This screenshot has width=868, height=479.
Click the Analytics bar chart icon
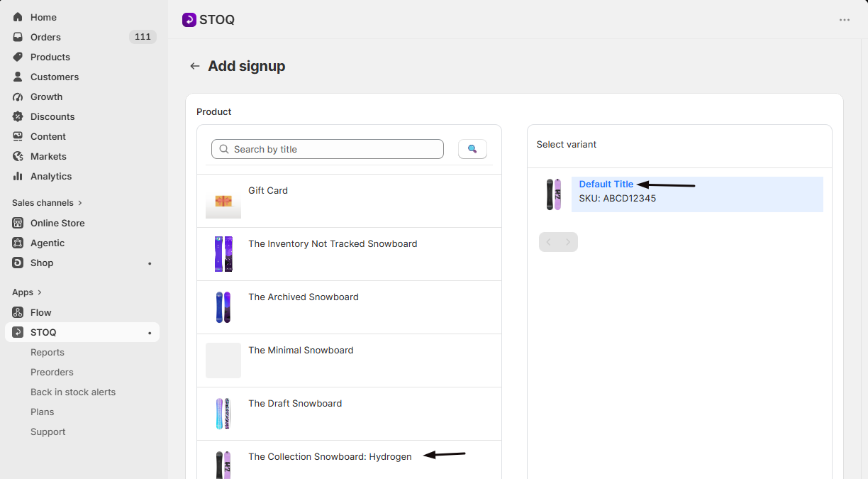[x=18, y=176]
